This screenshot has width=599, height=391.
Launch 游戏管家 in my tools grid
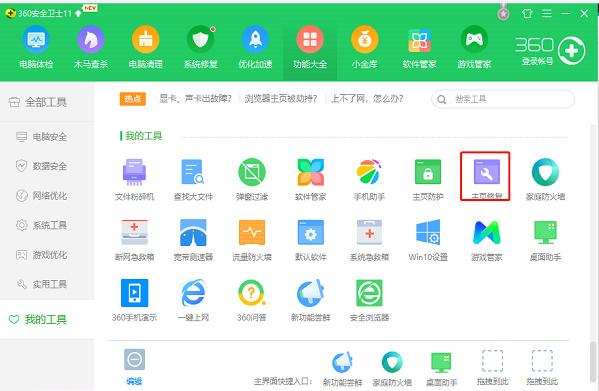487,240
